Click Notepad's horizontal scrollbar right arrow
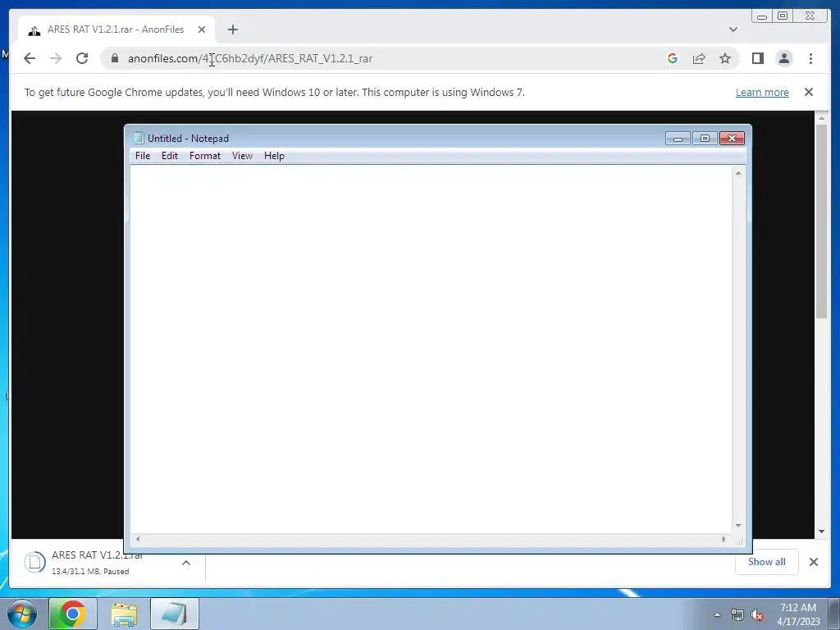The width and height of the screenshot is (840, 630). click(x=724, y=539)
